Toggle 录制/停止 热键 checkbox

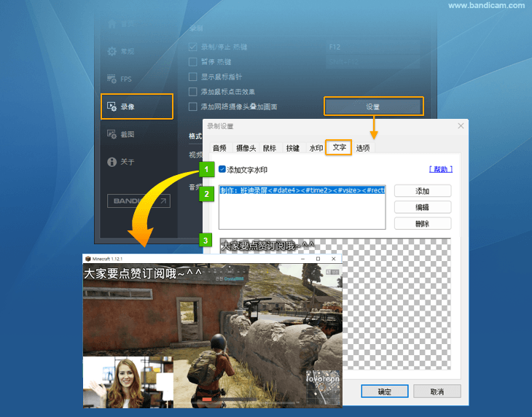(x=192, y=47)
